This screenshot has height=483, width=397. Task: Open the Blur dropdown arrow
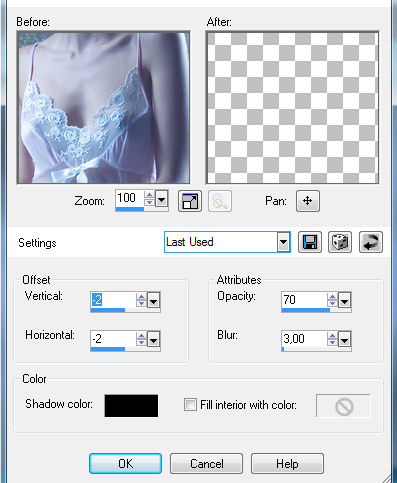tap(344, 340)
